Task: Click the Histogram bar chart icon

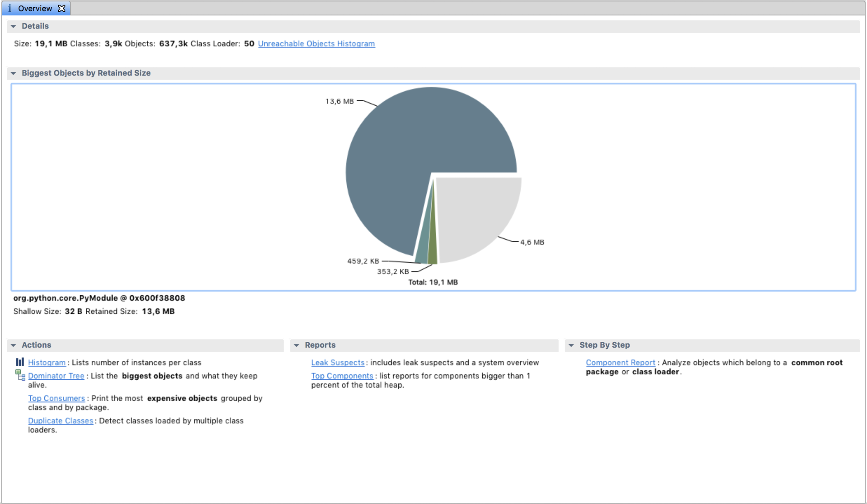Action: (20, 362)
